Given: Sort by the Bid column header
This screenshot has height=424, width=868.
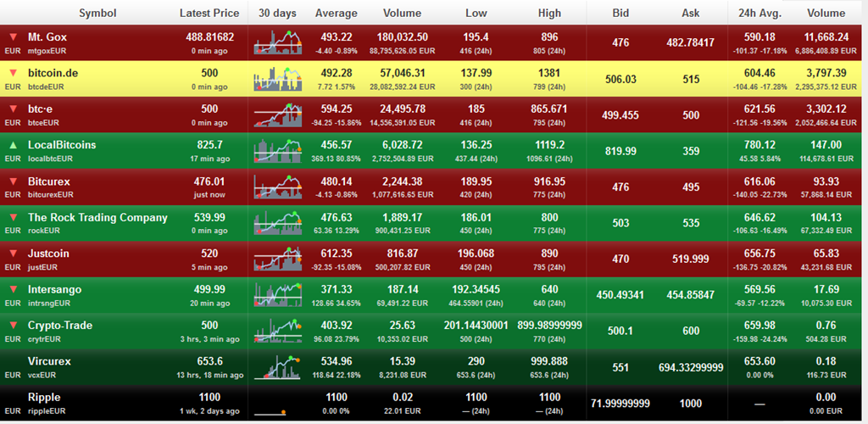Looking at the screenshot, I should click(x=620, y=13).
